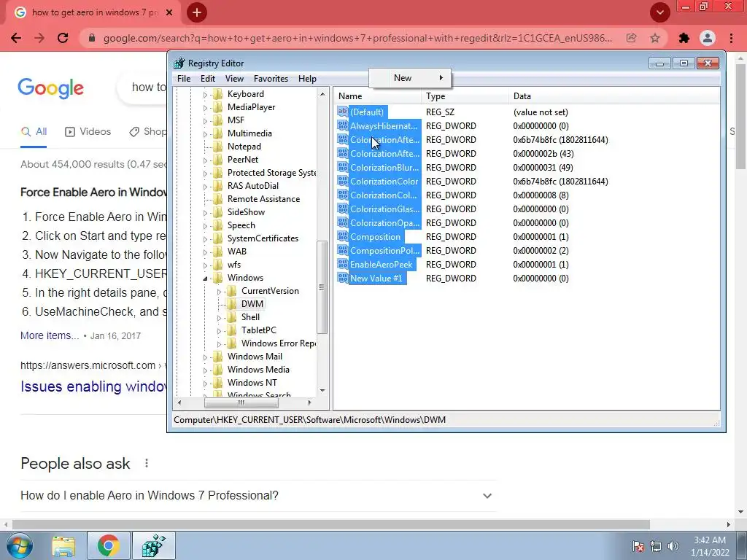The width and height of the screenshot is (747, 560).
Task: Bookmark page using the star icon
Action: tap(655, 38)
